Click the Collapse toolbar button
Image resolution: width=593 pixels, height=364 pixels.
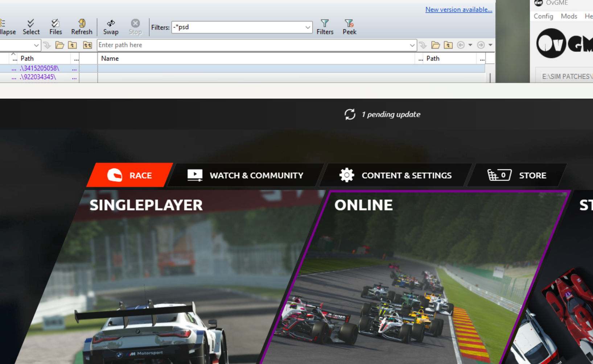pos(7,27)
